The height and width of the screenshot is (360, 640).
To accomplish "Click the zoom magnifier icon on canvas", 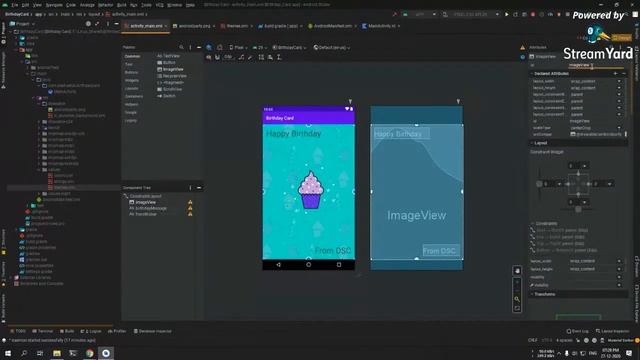I will click(517, 299).
